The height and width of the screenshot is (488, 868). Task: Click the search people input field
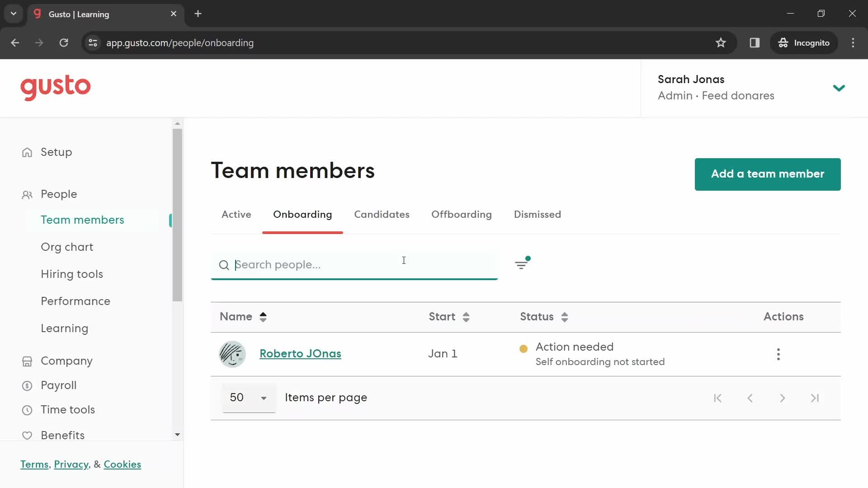click(354, 264)
